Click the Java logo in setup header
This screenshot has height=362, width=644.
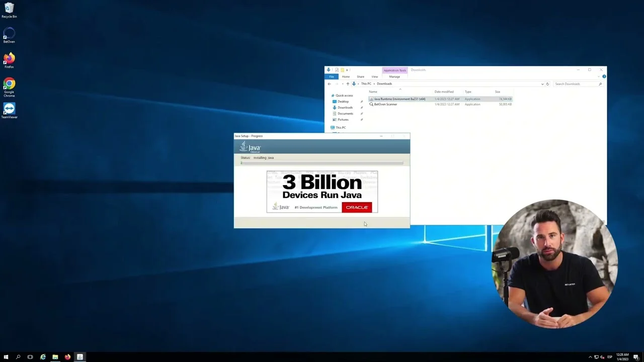click(x=250, y=147)
